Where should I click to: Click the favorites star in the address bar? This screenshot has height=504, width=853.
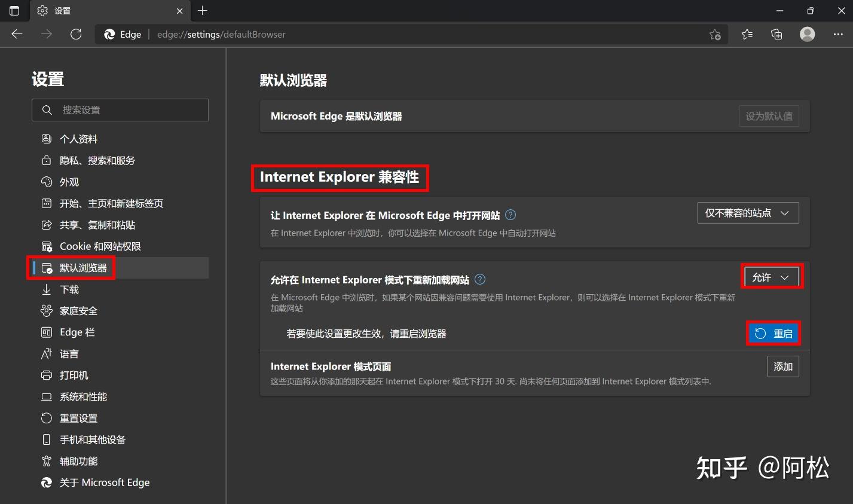coord(715,35)
